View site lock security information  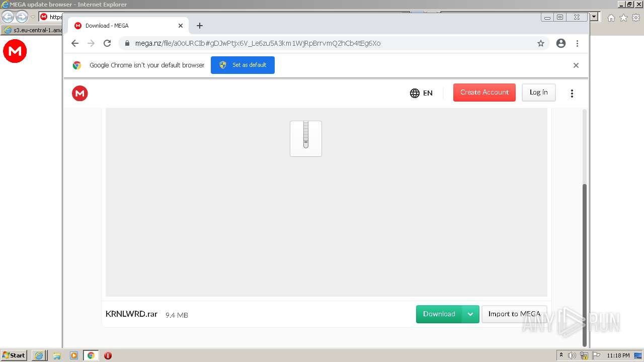tap(127, 43)
